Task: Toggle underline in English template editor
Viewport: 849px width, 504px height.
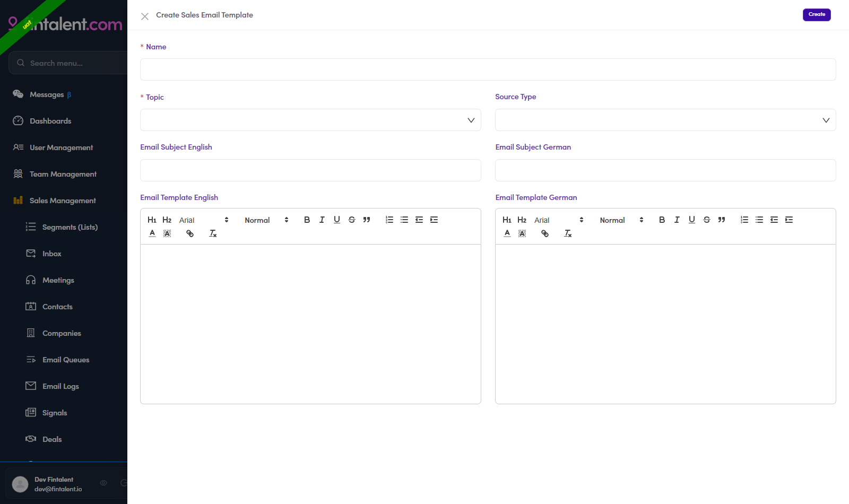Action: (336, 220)
